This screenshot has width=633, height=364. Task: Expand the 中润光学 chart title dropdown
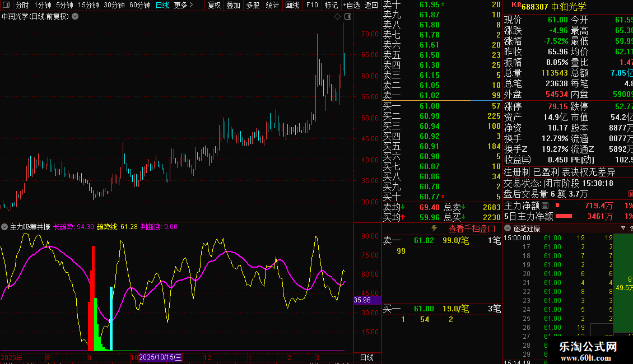point(76,16)
